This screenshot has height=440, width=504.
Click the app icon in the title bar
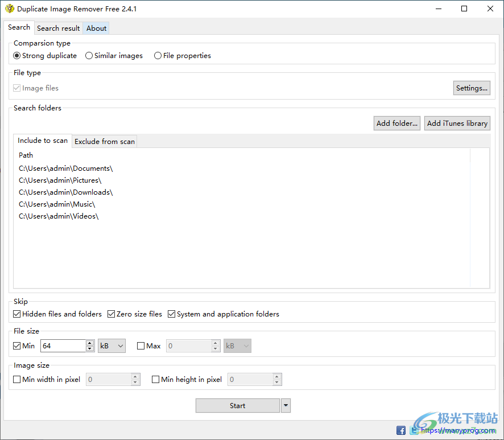pyautogui.click(x=10, y=9)
